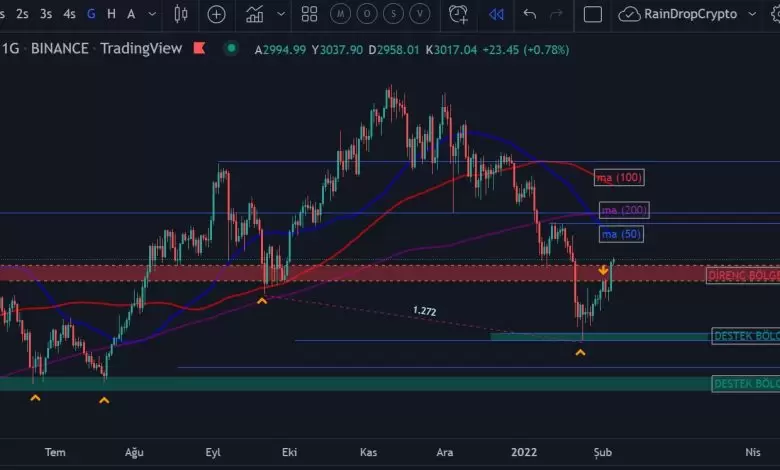The image size is (780, 470).
Task: Open the candlestick chart type selector
Action: click(181, 14)
